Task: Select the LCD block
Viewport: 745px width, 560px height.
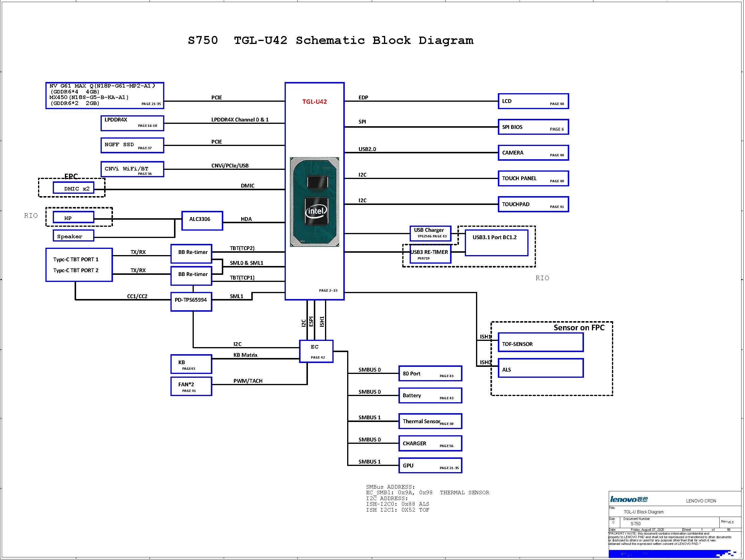Action: point(534,101)
